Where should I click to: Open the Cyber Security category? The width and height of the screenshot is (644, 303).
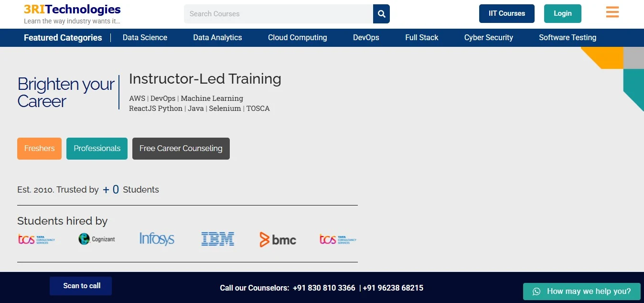coord(488,38)
